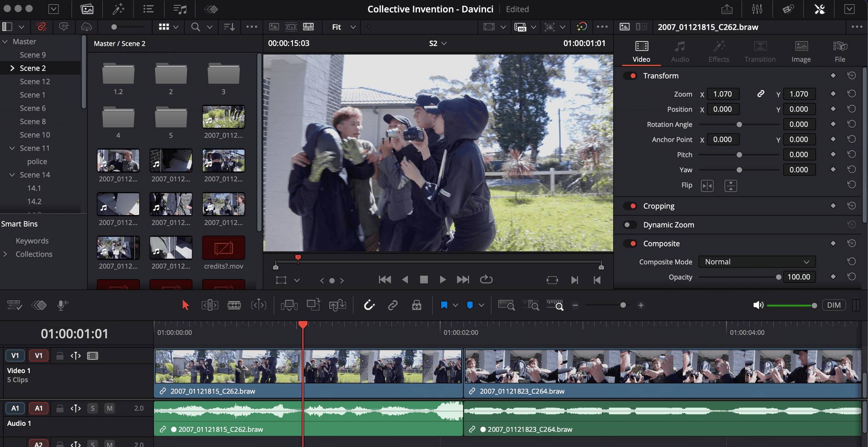Screen dimensions: 868x447
Task: Click the Opacity slider handle
Action: [x=778, y=277]
